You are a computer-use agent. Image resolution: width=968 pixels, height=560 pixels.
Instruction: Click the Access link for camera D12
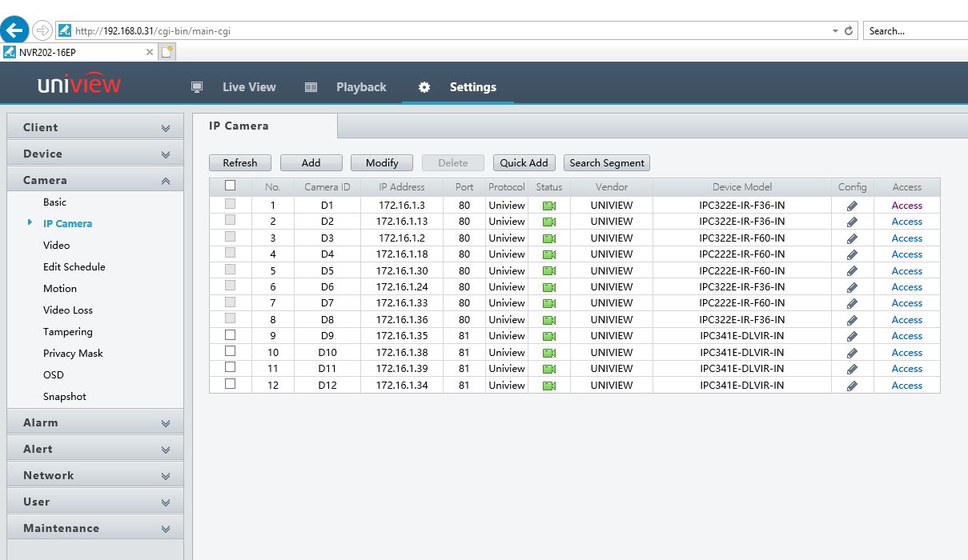907,386
